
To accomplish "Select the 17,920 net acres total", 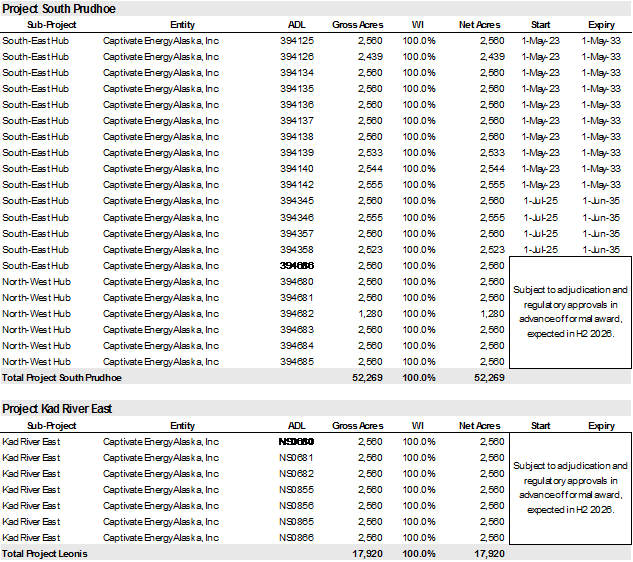I will coord(488,554).
